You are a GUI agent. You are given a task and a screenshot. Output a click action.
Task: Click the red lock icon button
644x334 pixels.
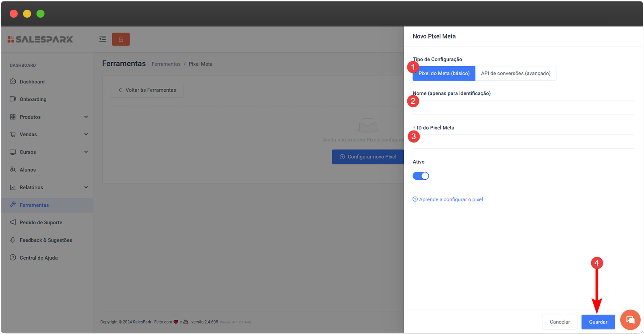click(121, 39)
